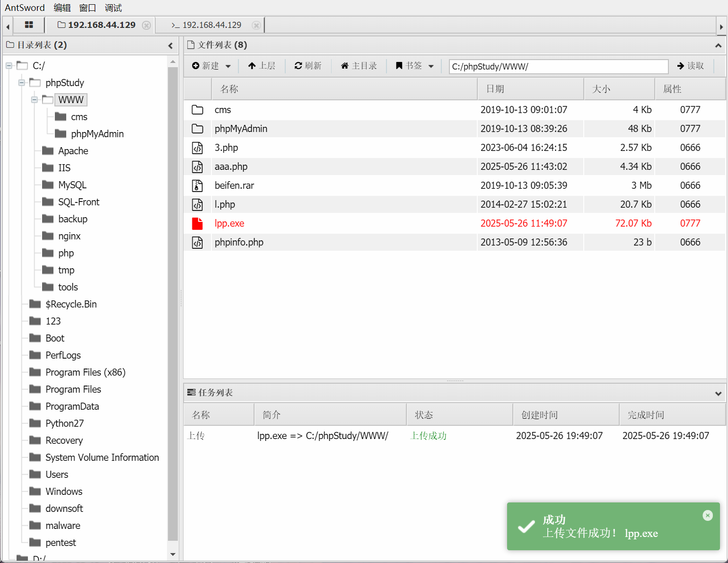Switch to the terminal 192.168.44.129 tab

(207, 25)
